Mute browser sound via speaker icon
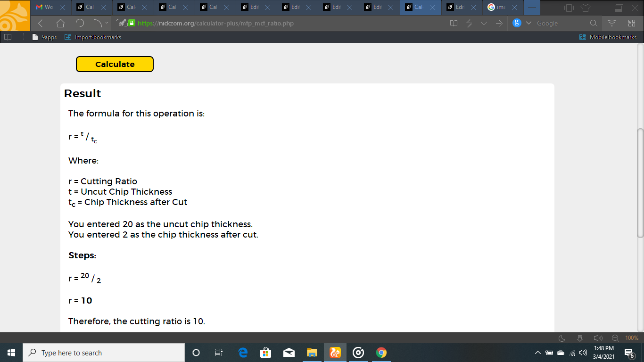Screen dimensions: 644x362 pyautogui.click(x=598, y=338)
